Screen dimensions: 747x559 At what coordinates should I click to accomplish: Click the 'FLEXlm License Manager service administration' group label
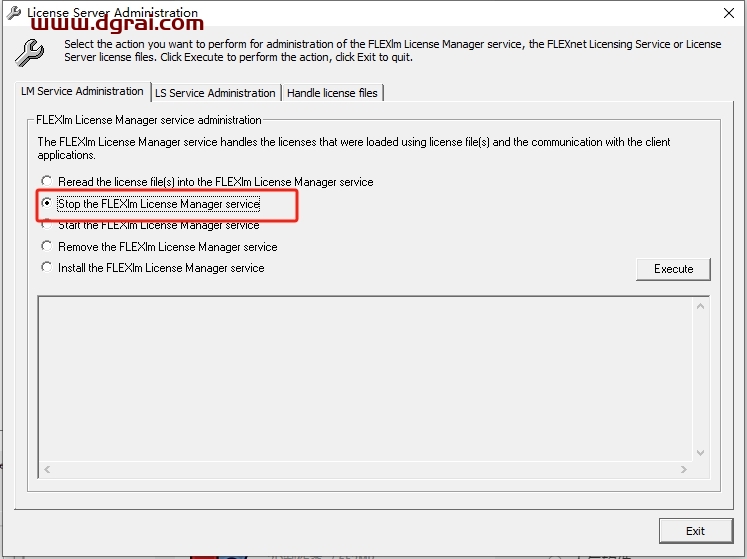(149, 120)
